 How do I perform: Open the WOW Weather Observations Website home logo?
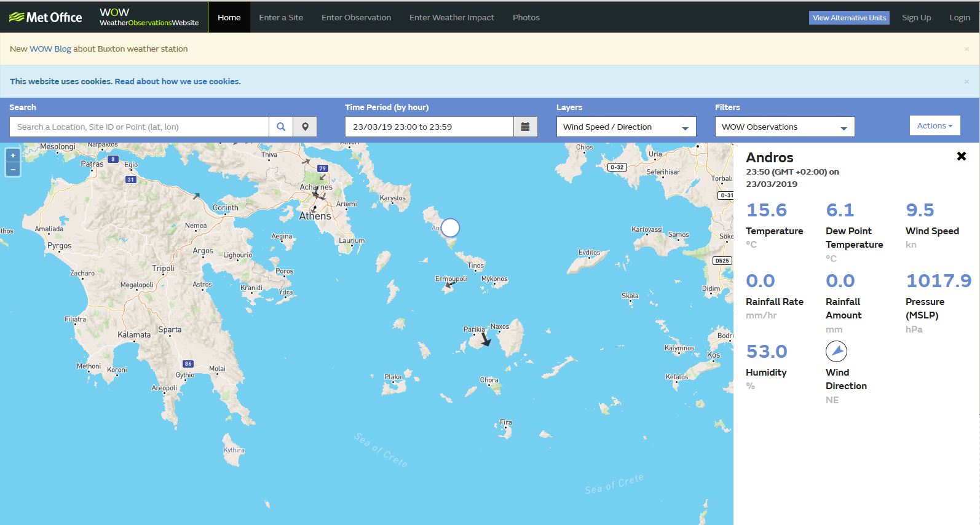tap(149, 17)
